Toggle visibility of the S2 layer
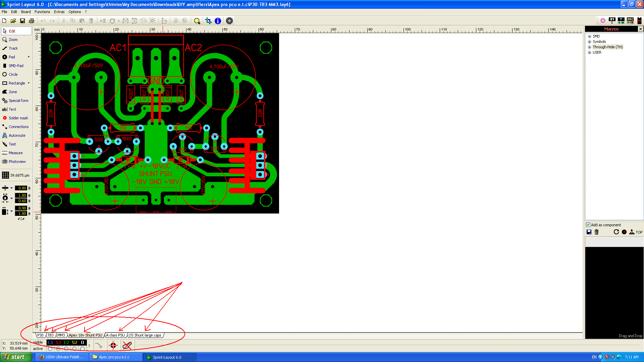 pos(74,343)
